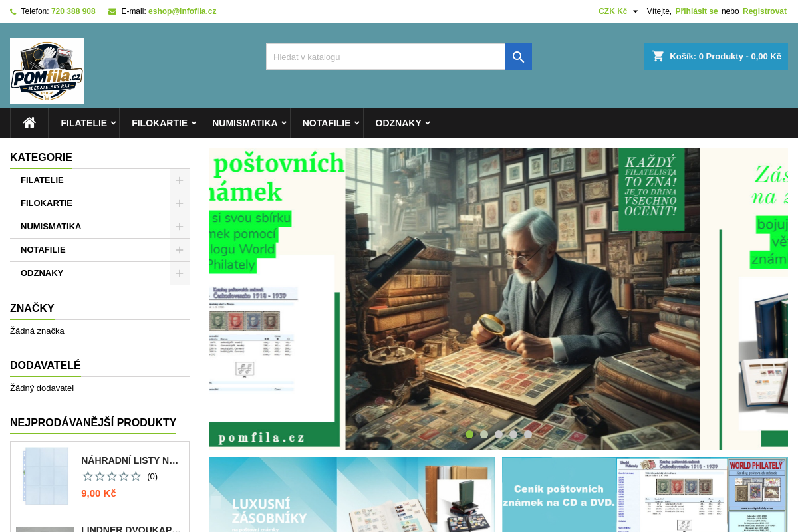Call phone number 720 388 908

(x=73, y=11)
